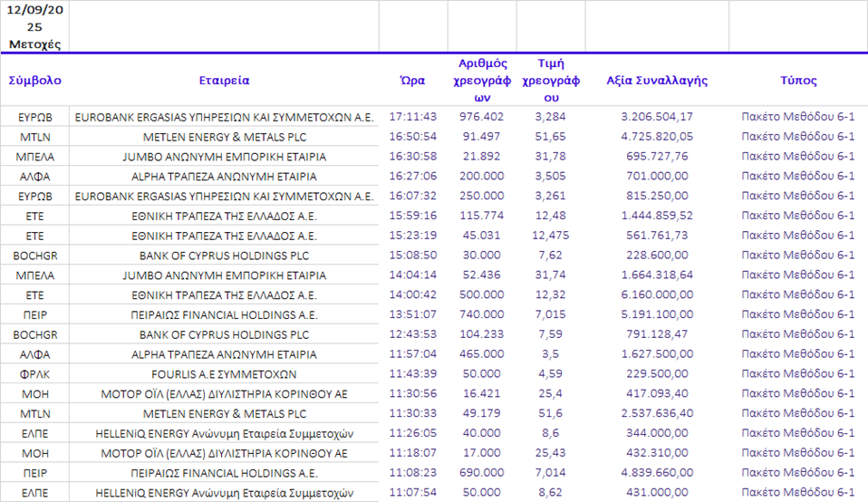The image size is (868, 502).
Task: Select the Τιμή χρεογράφου column header
Action: (x=551, y=80)
